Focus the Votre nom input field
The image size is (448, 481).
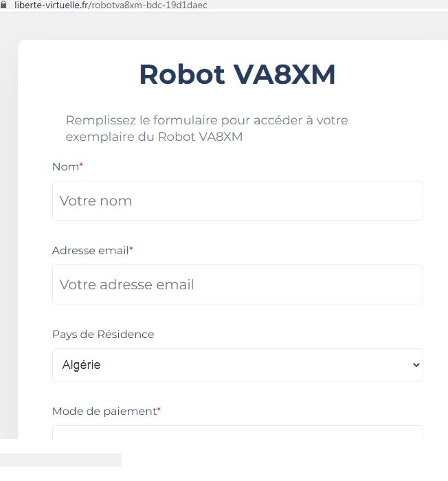click(x=238, y=201)
